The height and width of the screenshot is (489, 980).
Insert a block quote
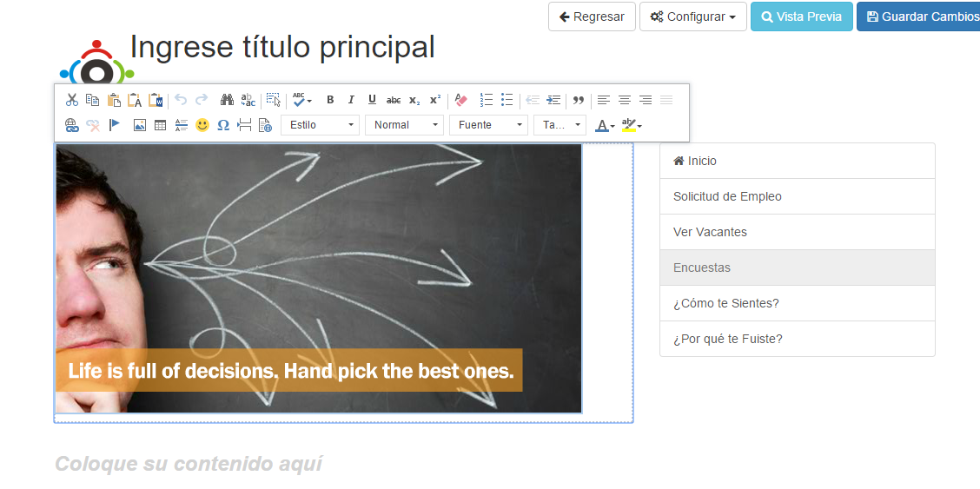click(579, 100)
